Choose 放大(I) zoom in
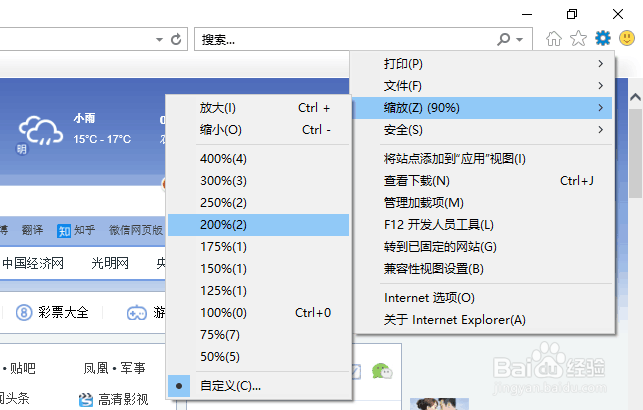643x410 pixels. click(x=259, y=108)
